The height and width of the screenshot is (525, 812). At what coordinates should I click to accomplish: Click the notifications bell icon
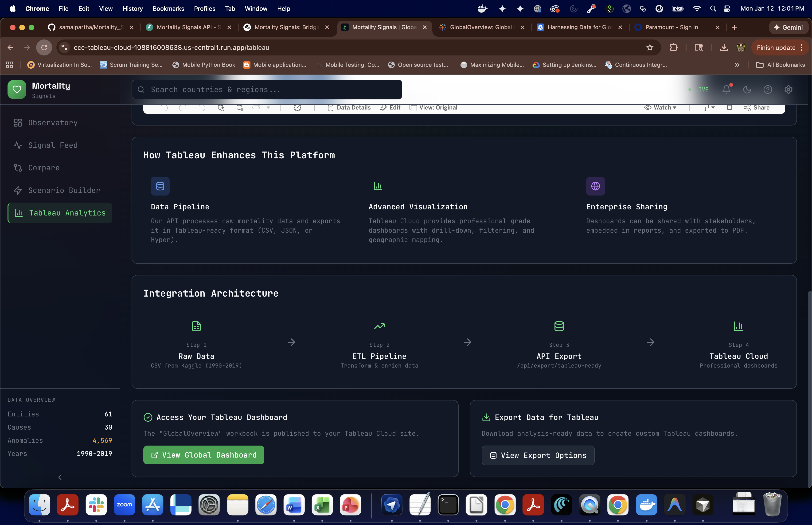(726, 89)
